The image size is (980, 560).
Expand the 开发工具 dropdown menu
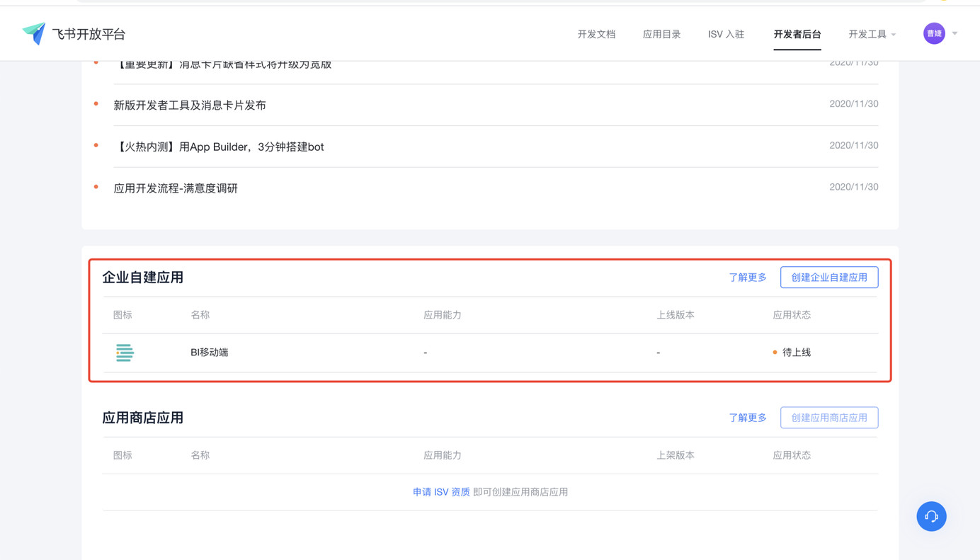coord(872,34)
